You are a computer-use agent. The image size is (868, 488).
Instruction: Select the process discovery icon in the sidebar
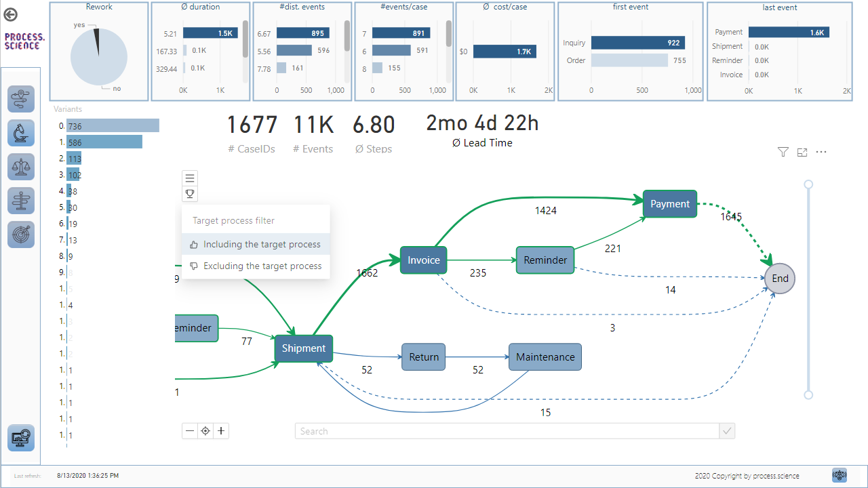tap(20, 99)
